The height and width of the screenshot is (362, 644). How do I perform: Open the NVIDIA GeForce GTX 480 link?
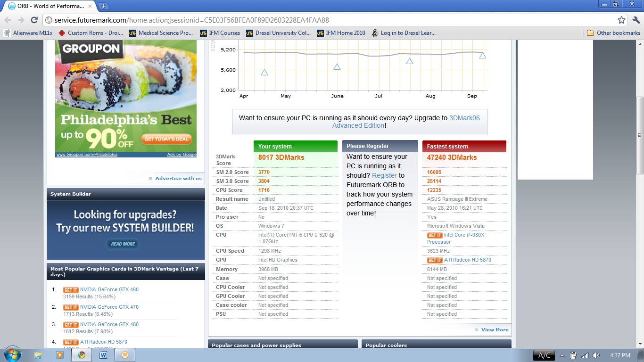[x=109, y=324]
